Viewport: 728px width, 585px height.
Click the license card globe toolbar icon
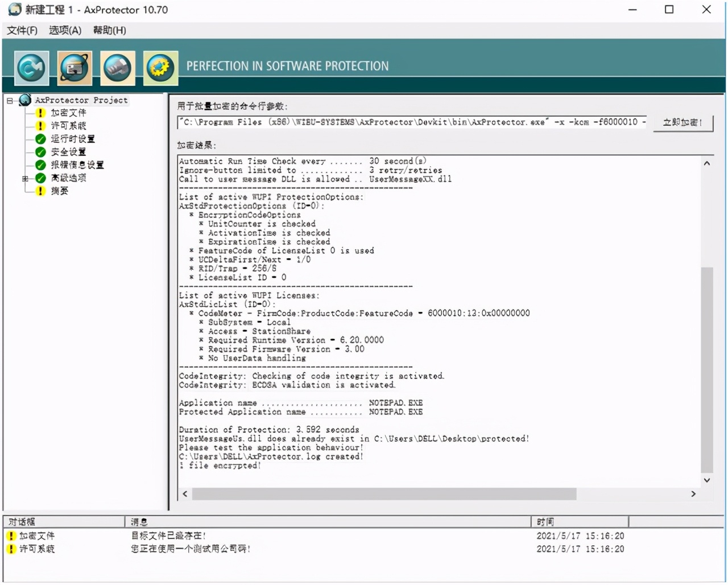tap(75, 68)
